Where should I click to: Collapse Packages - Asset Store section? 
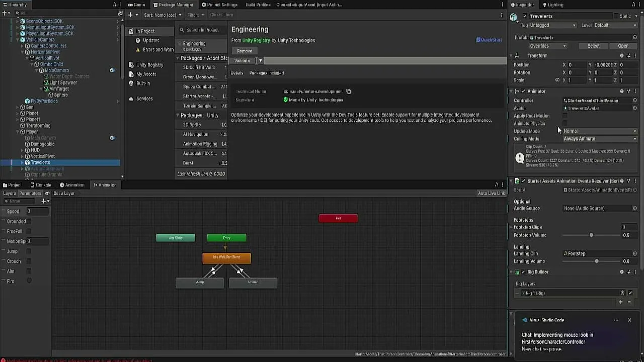(178, 58)
